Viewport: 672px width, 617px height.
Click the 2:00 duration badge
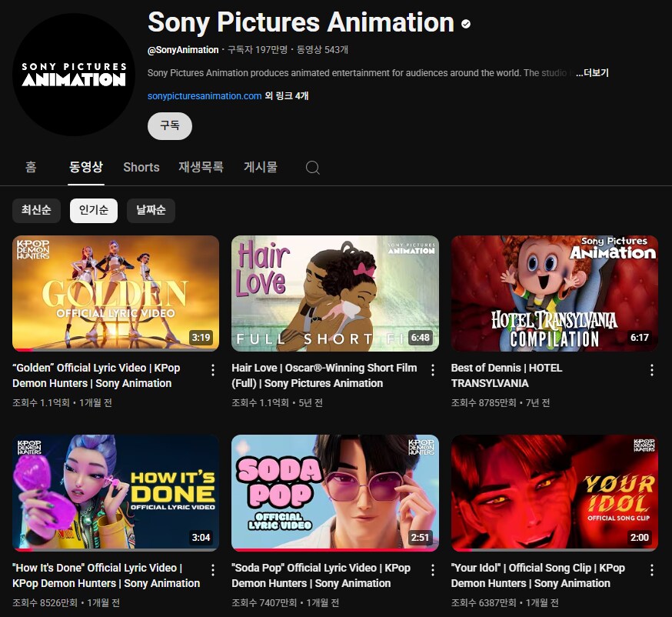[640, 537]
